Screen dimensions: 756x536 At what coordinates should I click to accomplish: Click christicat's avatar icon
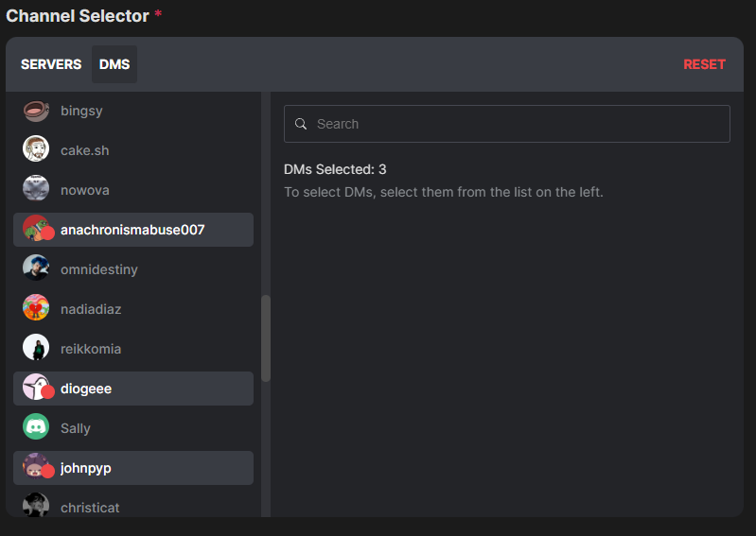(36, 506)
